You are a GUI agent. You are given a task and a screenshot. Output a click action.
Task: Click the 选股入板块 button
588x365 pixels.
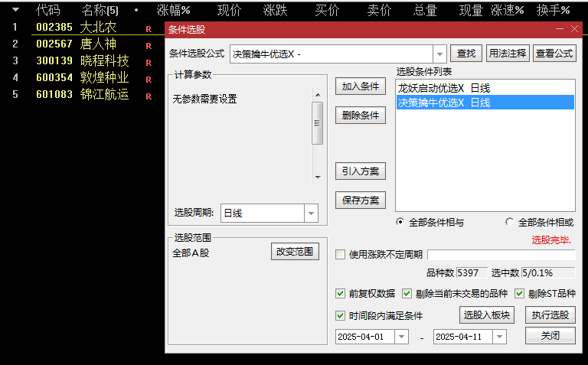487,314
